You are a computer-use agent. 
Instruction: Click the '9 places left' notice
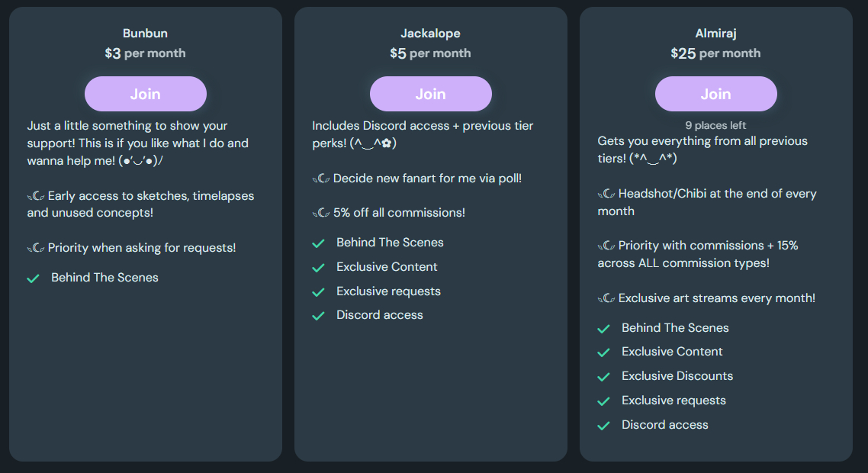pos(715,125)
